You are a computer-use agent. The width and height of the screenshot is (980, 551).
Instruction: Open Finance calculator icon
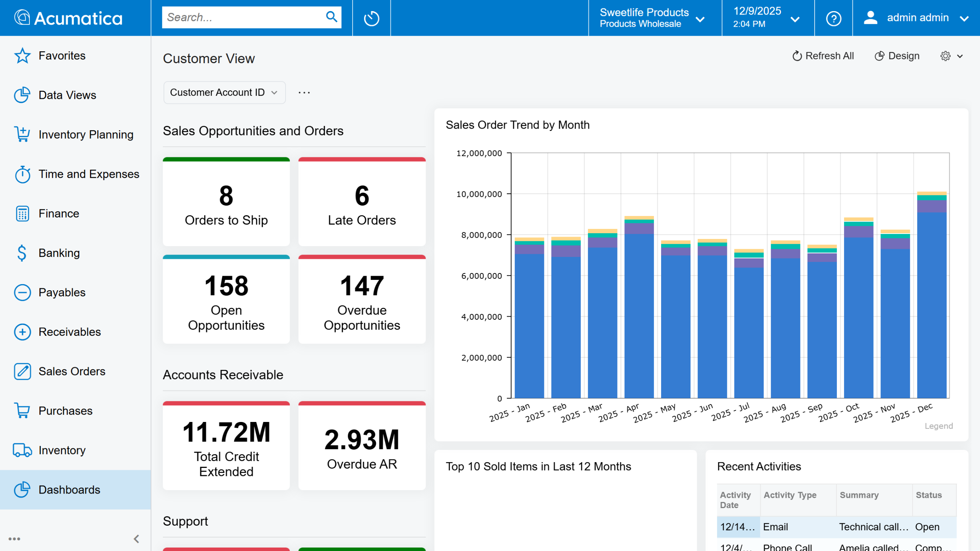tap(22, 214)
